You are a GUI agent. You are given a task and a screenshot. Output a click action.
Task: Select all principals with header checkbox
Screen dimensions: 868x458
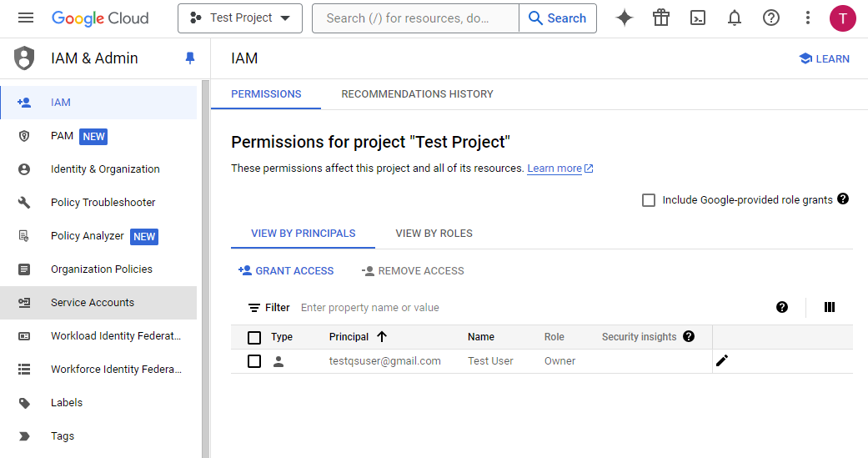point(254,337)
